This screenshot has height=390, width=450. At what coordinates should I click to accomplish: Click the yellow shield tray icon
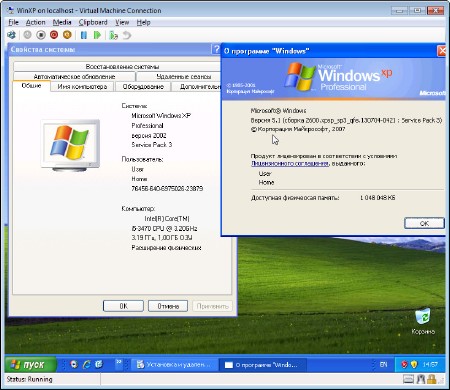click(x=414, y=364)
